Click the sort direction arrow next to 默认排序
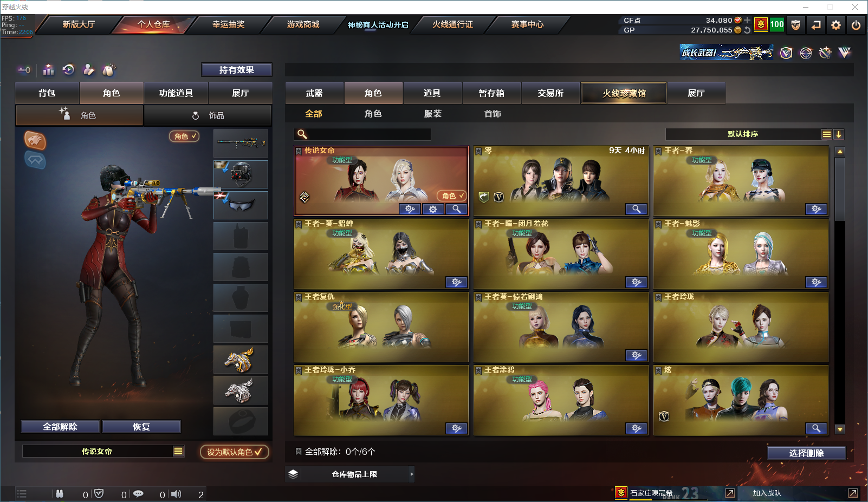 pyautogui.click(x=839, y=134)
